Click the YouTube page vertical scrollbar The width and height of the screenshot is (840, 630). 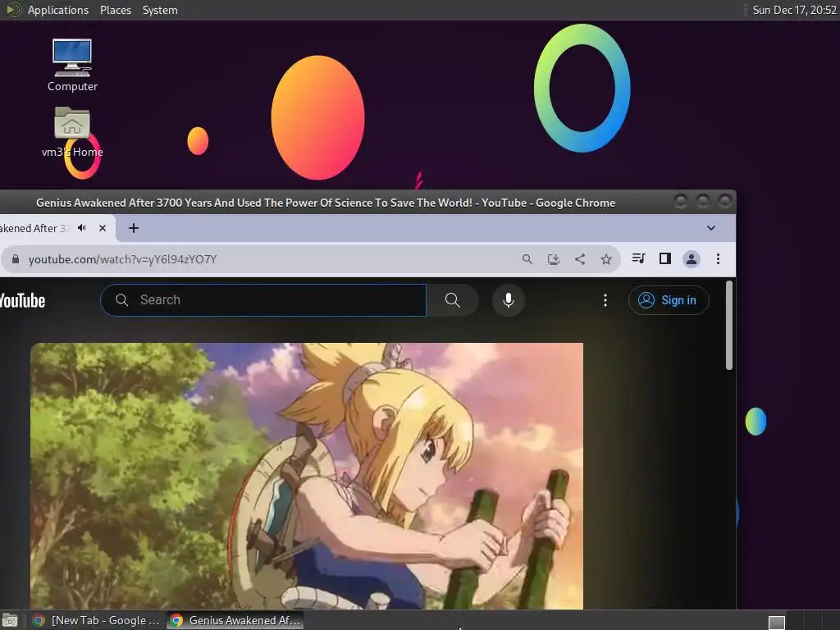pos(728,325)
